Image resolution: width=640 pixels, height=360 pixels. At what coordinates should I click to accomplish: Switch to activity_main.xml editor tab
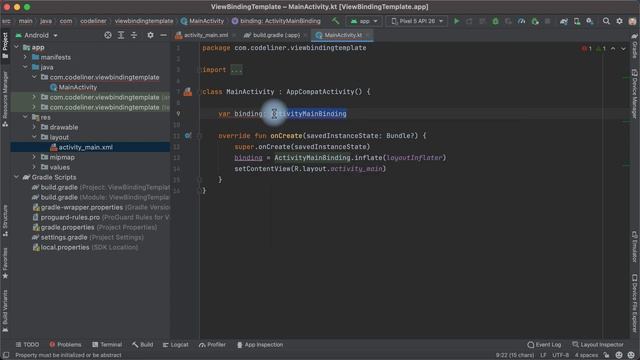(x=205, y=36)
